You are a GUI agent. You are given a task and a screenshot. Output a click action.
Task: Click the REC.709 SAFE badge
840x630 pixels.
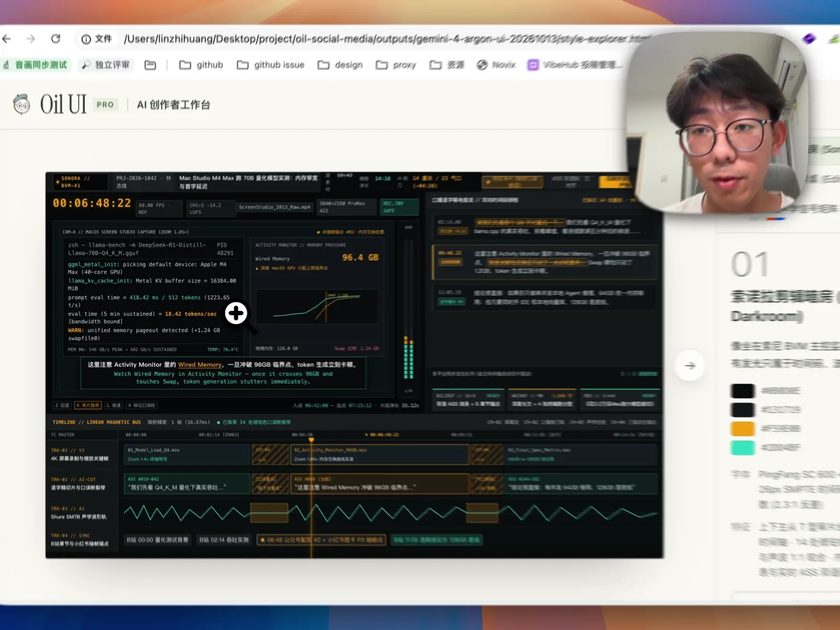coord(399,207)
